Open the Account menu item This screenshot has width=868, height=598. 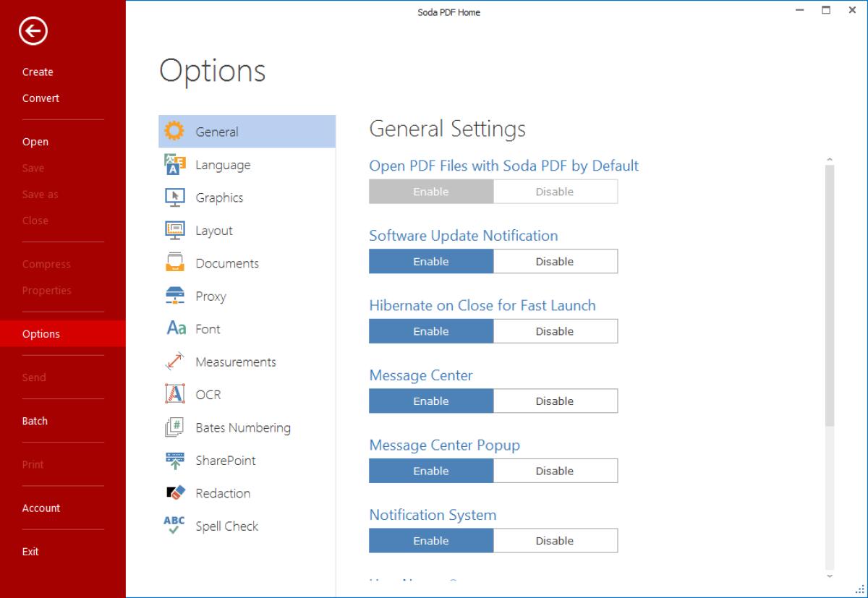pyautogui.click(x=41, y=508)
